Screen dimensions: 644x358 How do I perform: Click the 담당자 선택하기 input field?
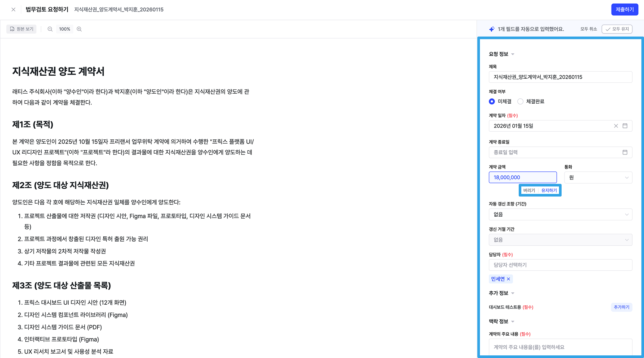tap(560, 265)
